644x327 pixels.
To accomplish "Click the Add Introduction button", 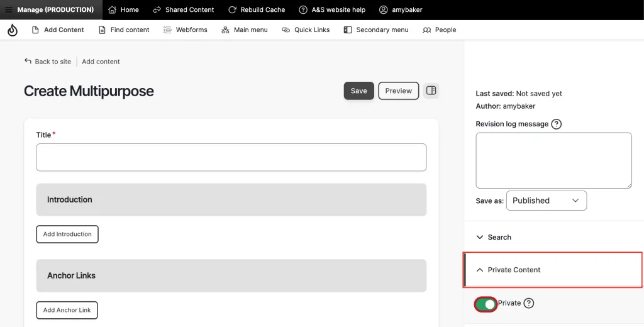I will click(x=67, y=234).
